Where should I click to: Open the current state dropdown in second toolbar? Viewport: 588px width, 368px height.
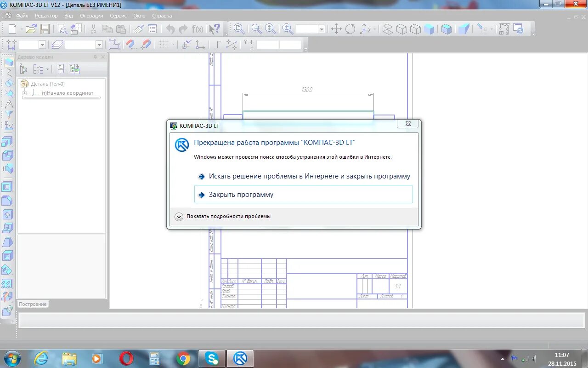[x=42, y=45]
